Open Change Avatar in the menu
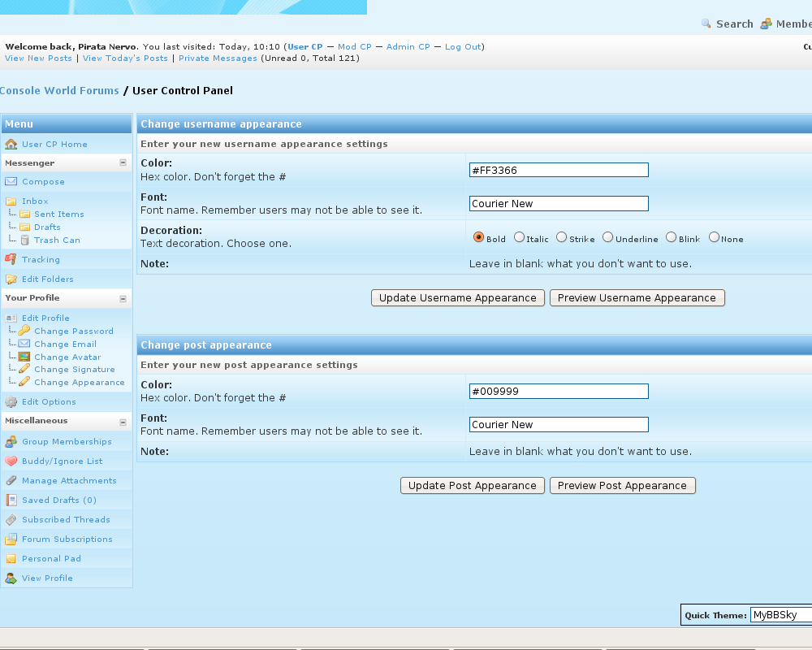Image resolution: width=812 pixels, height=650 pixels. (67, 357)
